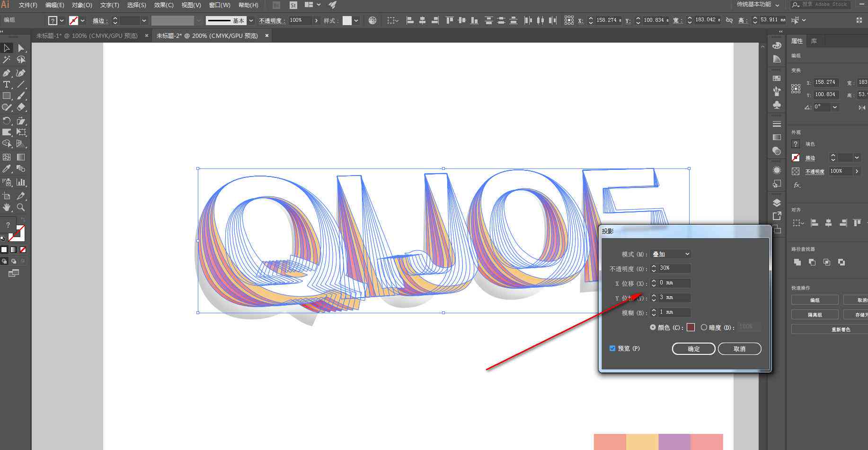Set fill to None in toolbox
Image resolution: width=868 pixels, height=450 pixels.
(23, 250)
